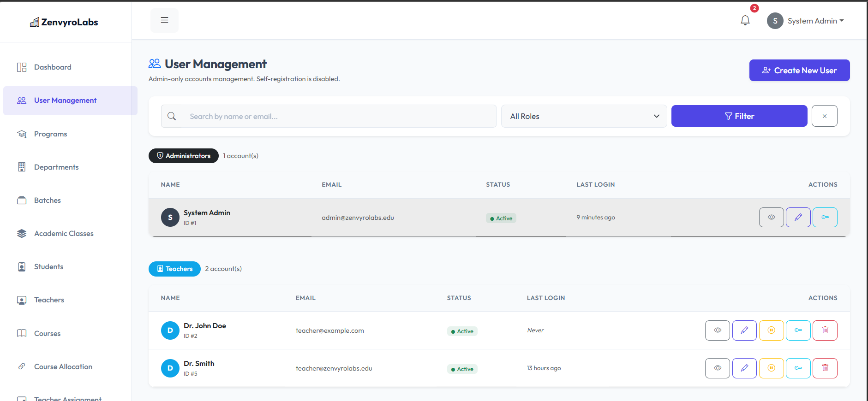The width and height of the screenshot is (868, 401).
Task: Focus the search by name or email field
Action: tap(339, 117)
